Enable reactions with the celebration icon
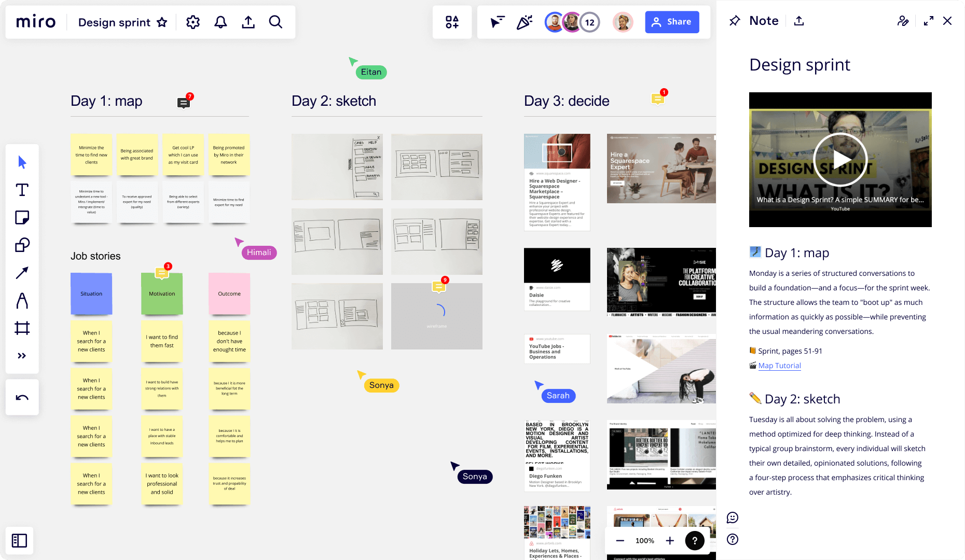The width and height of the screenshot is (965, 560). 525,22
